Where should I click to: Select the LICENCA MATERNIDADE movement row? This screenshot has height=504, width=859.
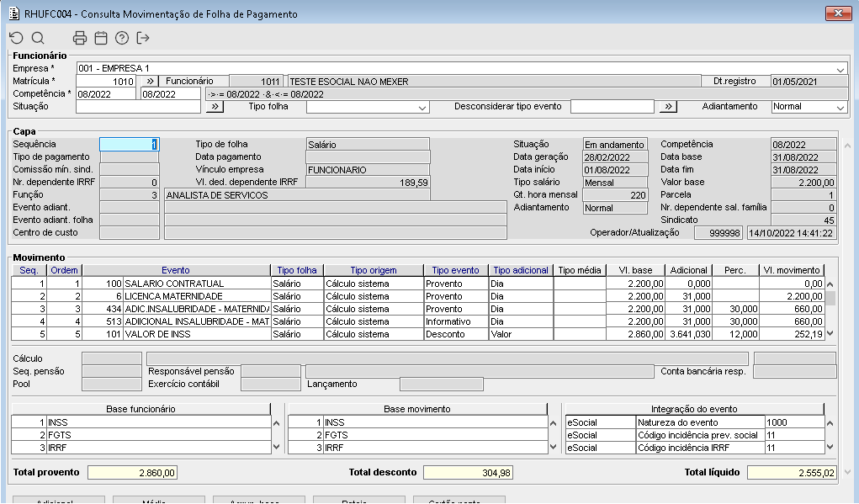pyautogui.click(x=198, y=297)
